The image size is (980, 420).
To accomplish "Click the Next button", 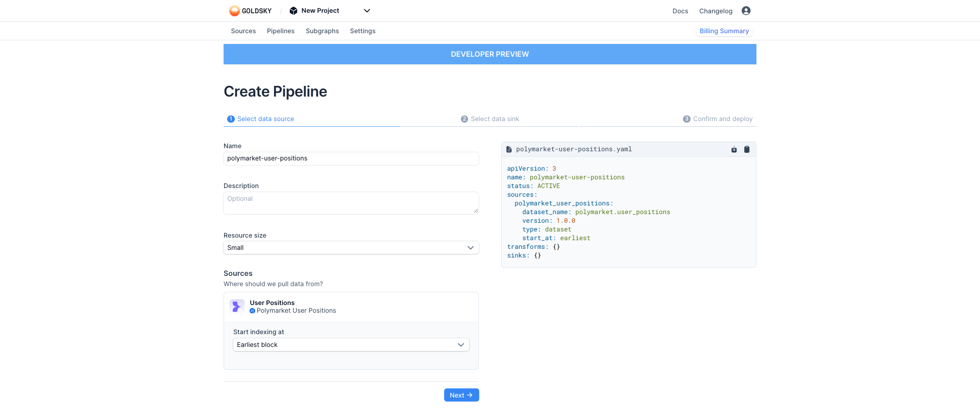I will [x=461, y=395].
